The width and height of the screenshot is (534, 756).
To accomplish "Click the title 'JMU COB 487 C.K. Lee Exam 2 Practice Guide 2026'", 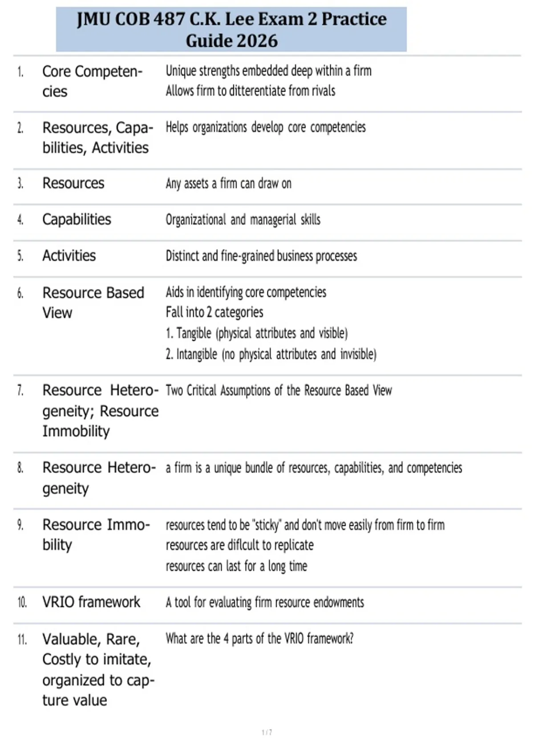I will coord(231,30).
